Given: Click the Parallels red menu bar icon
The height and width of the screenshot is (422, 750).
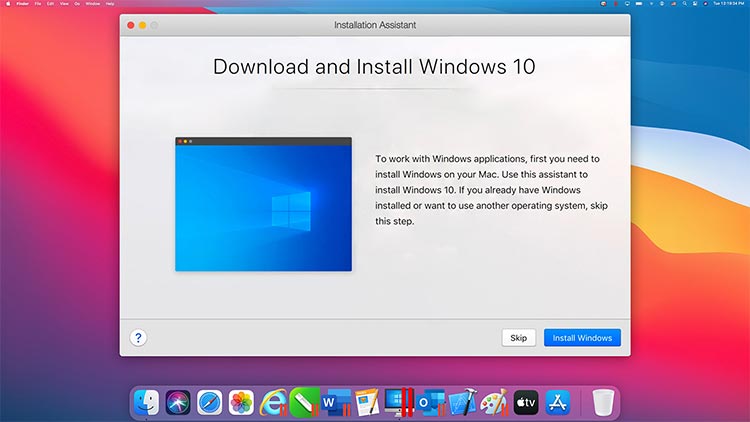Looking at the screenshot, I should 616,3.
